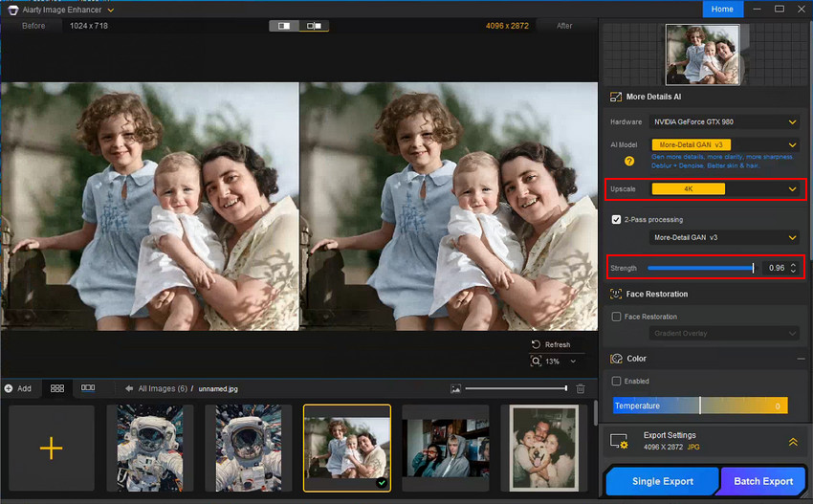Click the zoom magnifier icon
This screenshot has height=504, width=813.
[536, 361]
